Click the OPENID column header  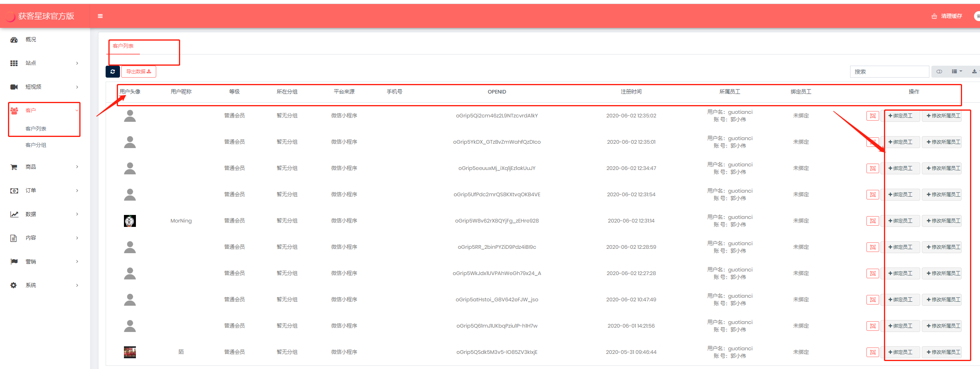497,92
